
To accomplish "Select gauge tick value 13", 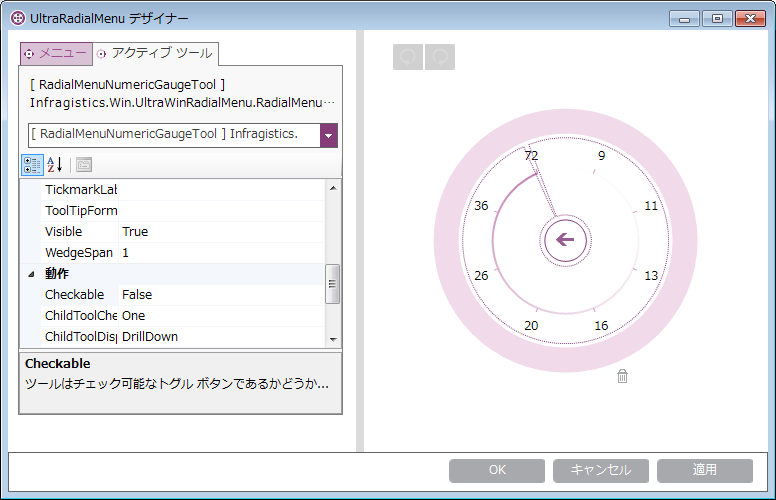I will click(651, 276).
